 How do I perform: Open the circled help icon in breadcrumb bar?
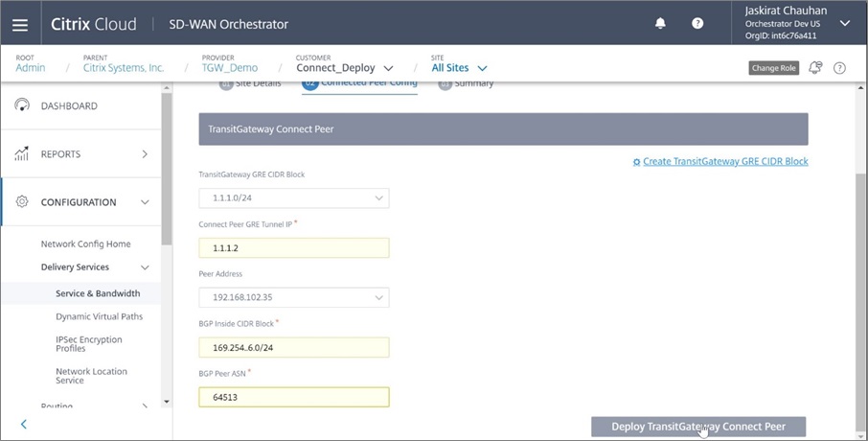click(840, 68)
